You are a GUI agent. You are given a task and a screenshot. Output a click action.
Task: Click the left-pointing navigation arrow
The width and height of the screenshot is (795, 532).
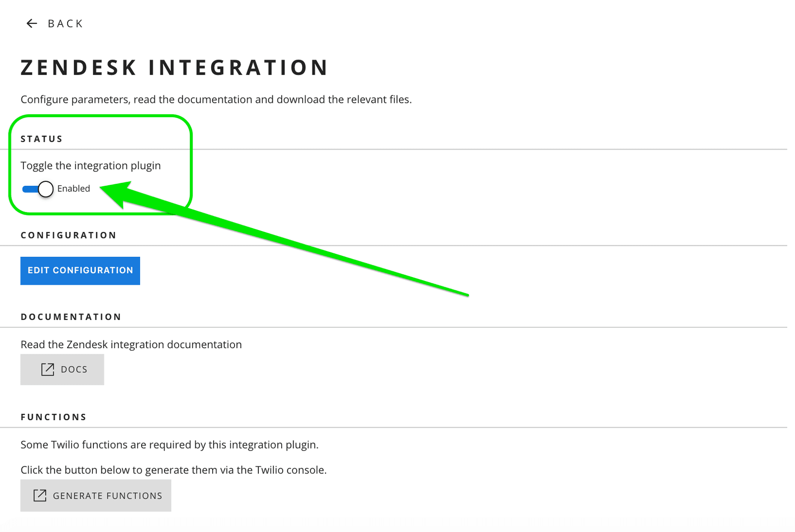tap(31, 23)
